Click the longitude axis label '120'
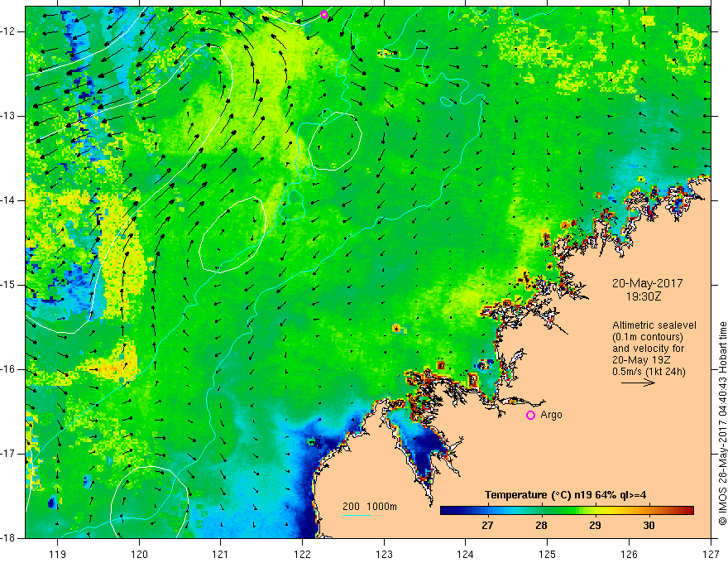The width and height of the screenshot is (728, 563). click(139, 554)
